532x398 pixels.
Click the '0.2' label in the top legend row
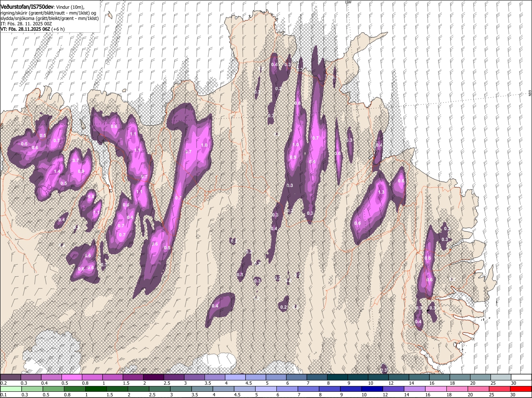[x=3, y=383]
